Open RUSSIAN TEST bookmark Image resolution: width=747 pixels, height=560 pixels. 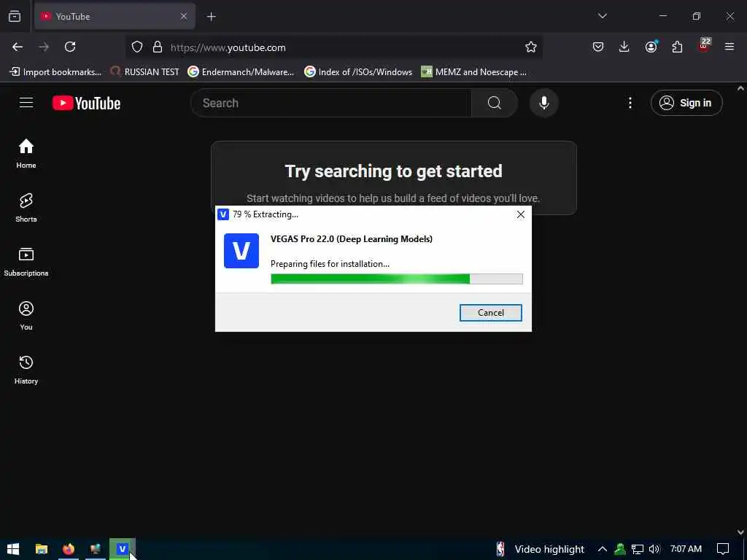pyautogui.click(x=145, y=72)
